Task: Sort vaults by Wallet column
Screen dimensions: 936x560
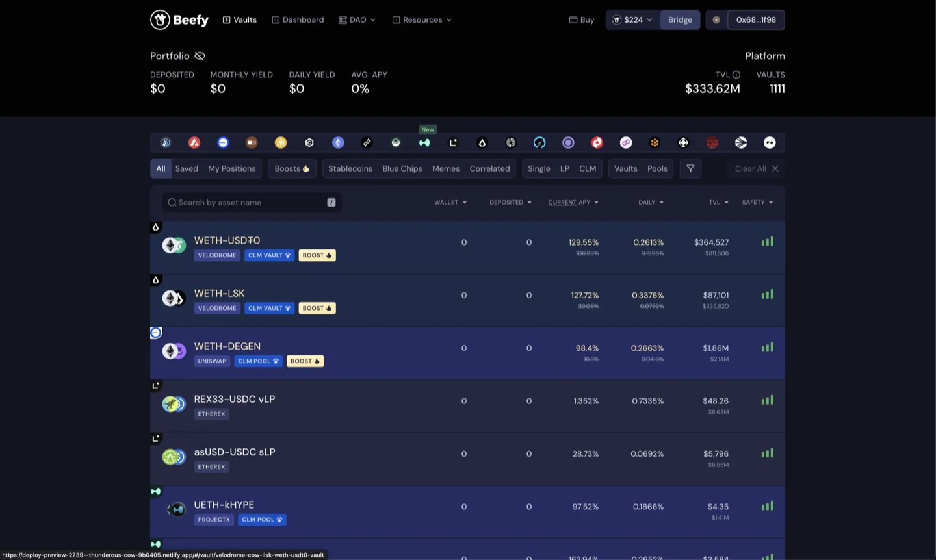Action: tap(450, 203)
